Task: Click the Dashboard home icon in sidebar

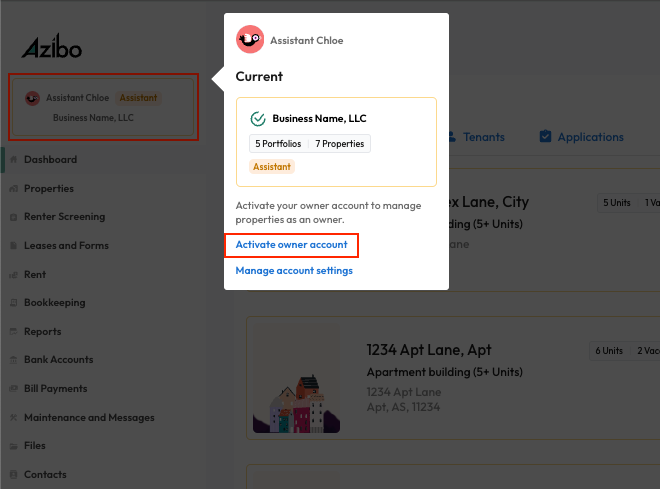Action: 13,159
